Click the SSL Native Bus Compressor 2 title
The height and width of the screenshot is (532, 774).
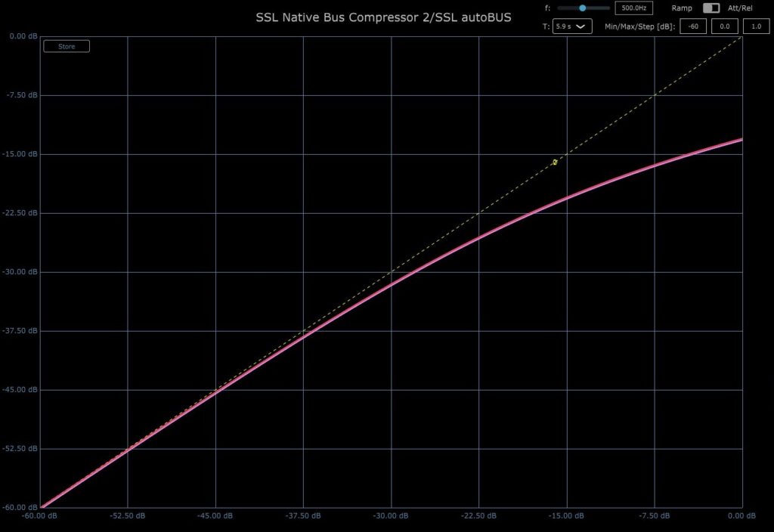(x=382, y=17)
